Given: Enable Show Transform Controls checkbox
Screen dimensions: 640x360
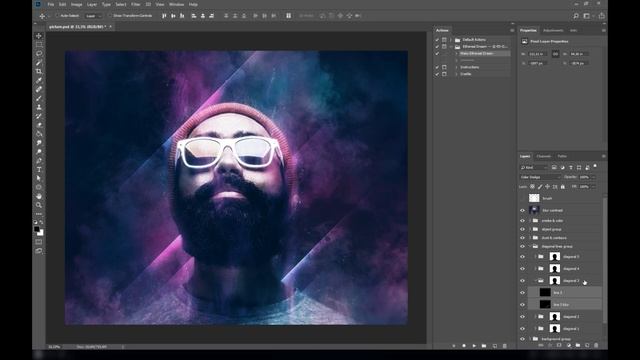Looking at the screenshot, I should coord(110,16).
